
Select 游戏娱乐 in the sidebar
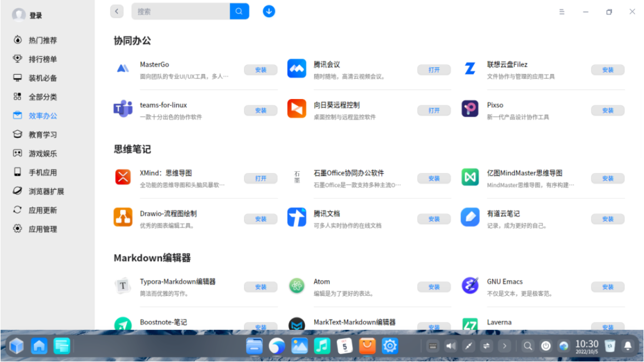43,153
